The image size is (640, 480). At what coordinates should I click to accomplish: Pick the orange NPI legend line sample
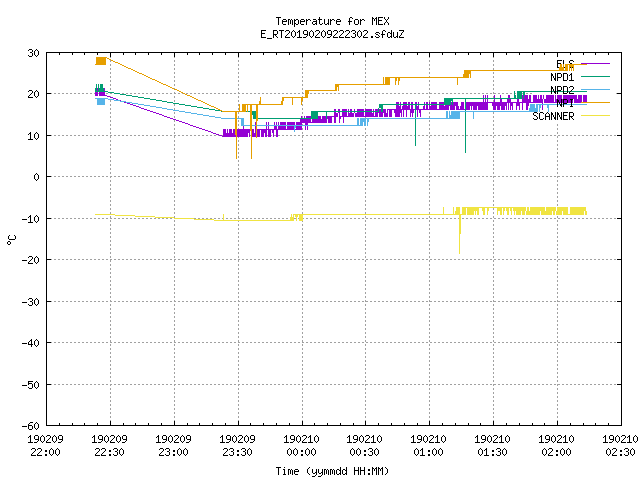click(x=595, y=102)
